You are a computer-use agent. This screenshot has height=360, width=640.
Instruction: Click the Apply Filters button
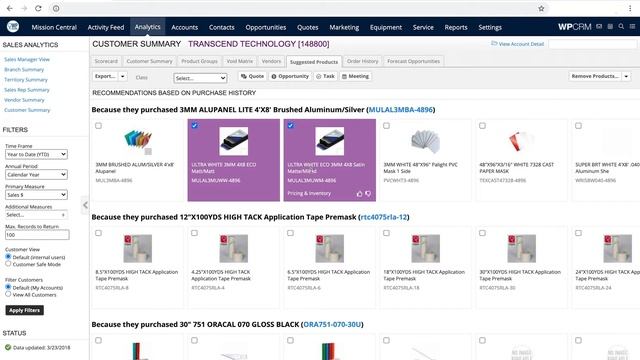[24, 310]
